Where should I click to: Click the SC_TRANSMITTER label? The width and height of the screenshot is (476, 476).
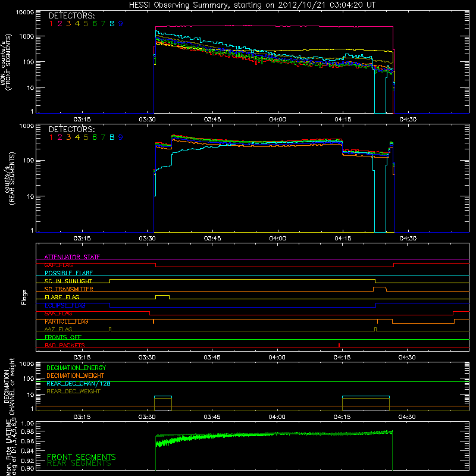69,289
